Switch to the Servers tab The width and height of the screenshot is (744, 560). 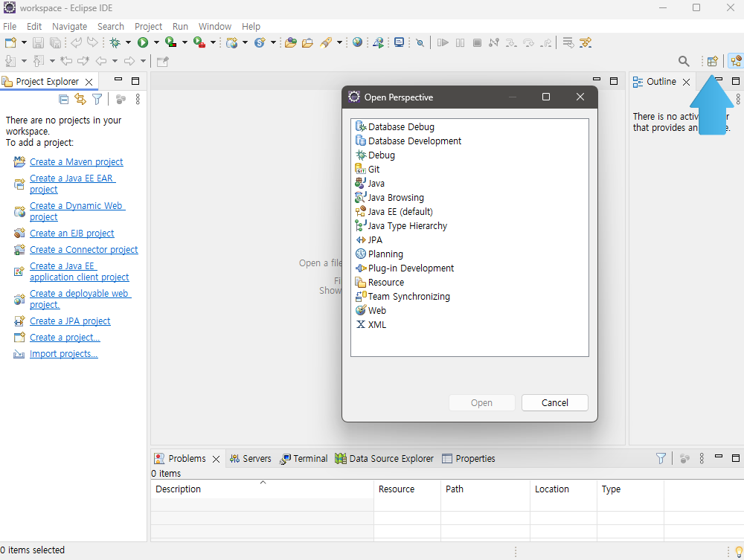(250, 459)
